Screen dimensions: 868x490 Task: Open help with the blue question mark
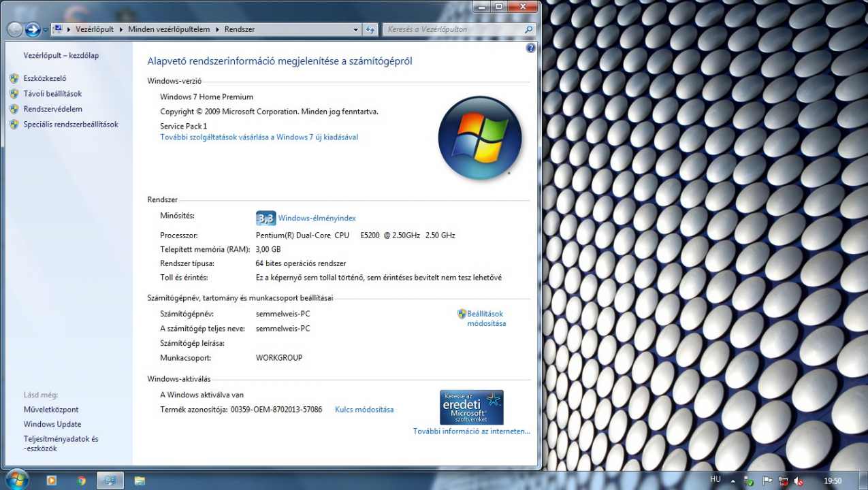point(531,48)
